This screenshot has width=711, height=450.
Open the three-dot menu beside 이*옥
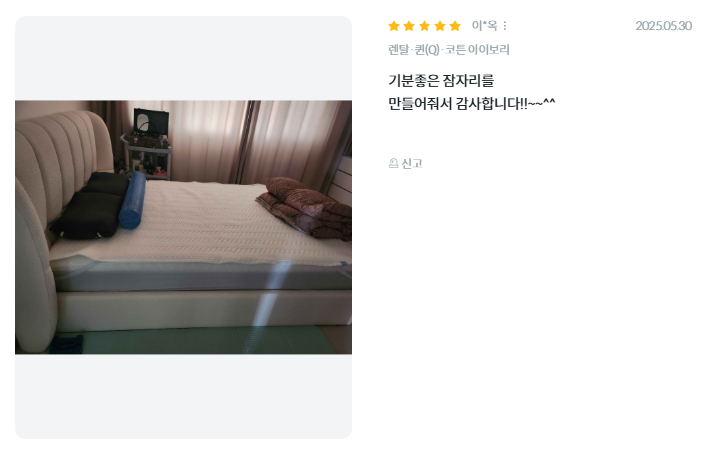505,26
